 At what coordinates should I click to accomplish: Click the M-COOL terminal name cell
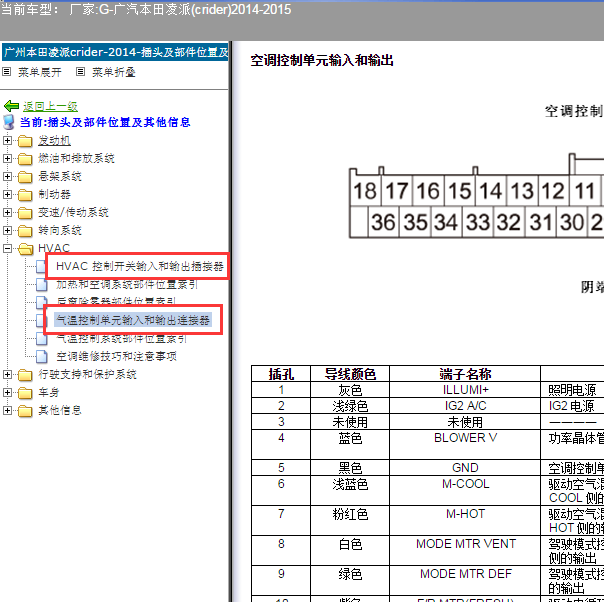[465, 490]
